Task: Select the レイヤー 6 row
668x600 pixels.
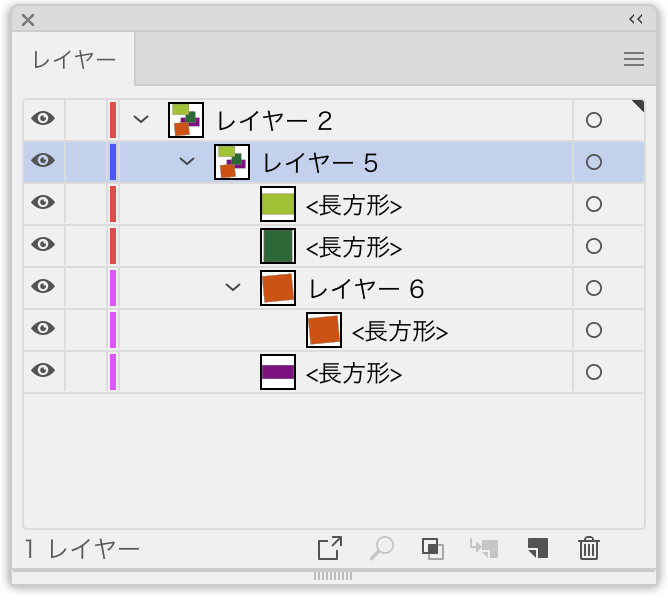Action: (334, 288)
